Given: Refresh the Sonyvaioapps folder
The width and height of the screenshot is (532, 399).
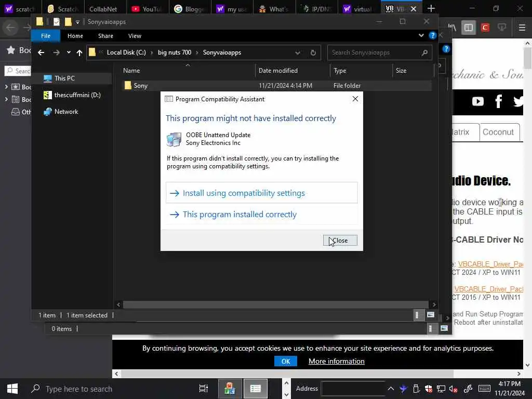Looking at the screenshot, I should [313, 53].
